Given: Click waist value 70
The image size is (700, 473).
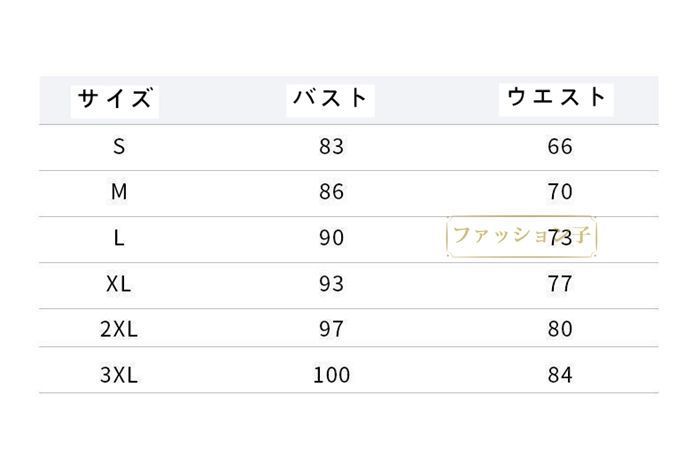Looking at the screenshot, I should pyautogui.click(x=560, y=192).
